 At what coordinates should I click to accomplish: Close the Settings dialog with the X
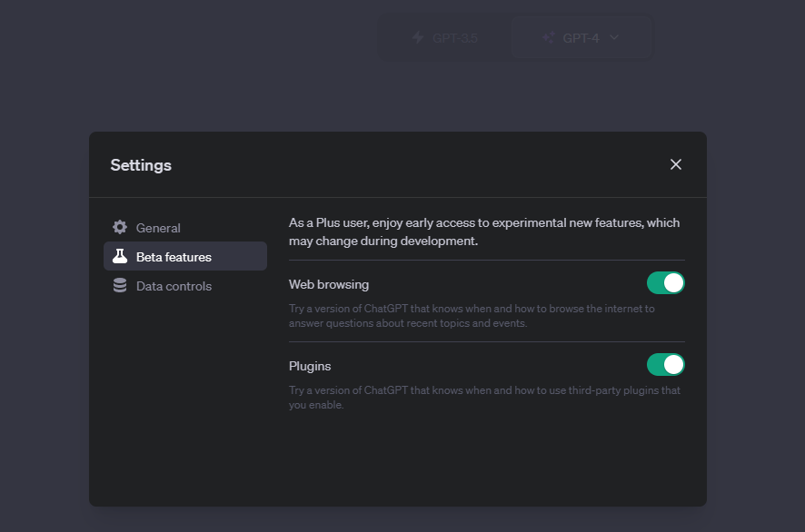[x=675, y=164]
